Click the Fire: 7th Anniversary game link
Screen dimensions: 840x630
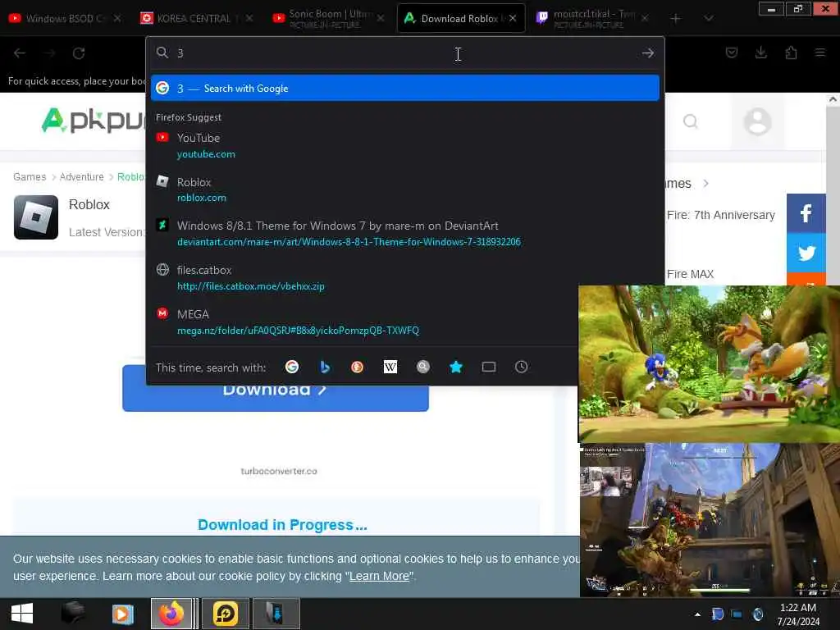[x=720, y=215]
